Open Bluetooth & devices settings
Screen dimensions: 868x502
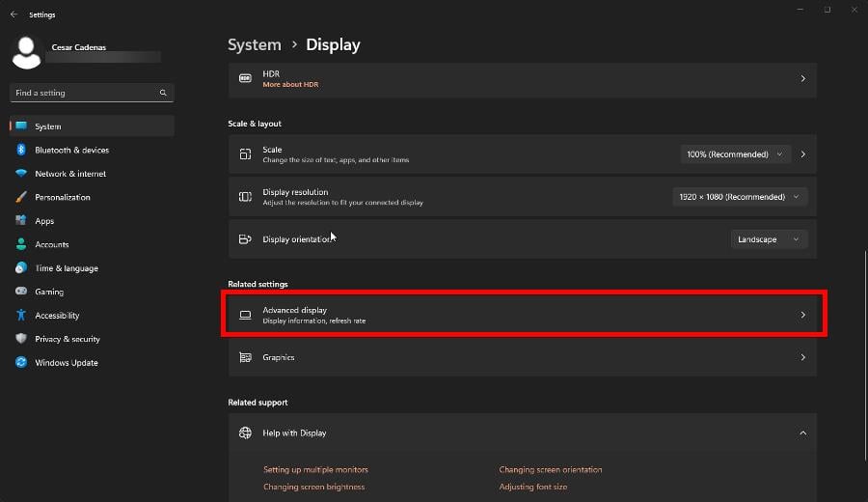coord(92,151)
